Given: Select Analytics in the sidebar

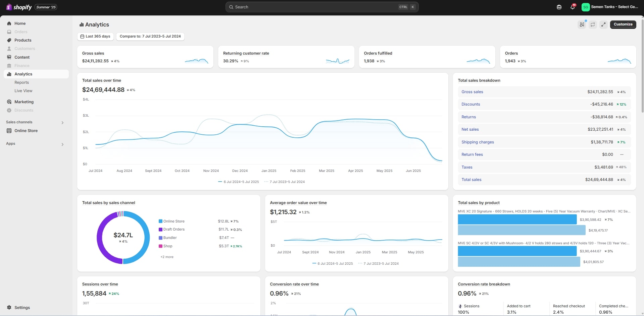Looking at the screenshot, I should [x=36, y=74].
